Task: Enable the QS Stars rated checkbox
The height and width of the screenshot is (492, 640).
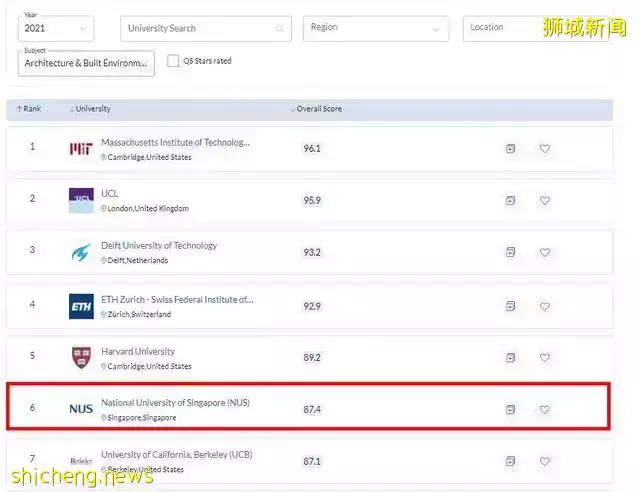Action: pyautogui.click(x=173, y=61)
